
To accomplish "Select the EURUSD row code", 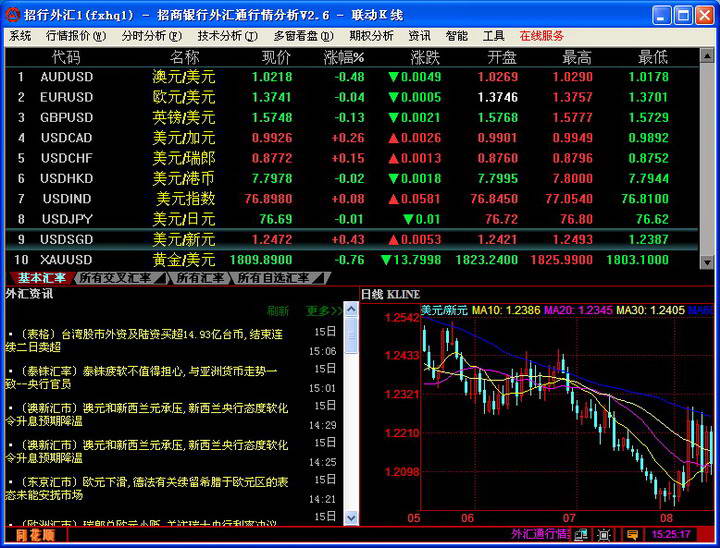I will (67, 97).
